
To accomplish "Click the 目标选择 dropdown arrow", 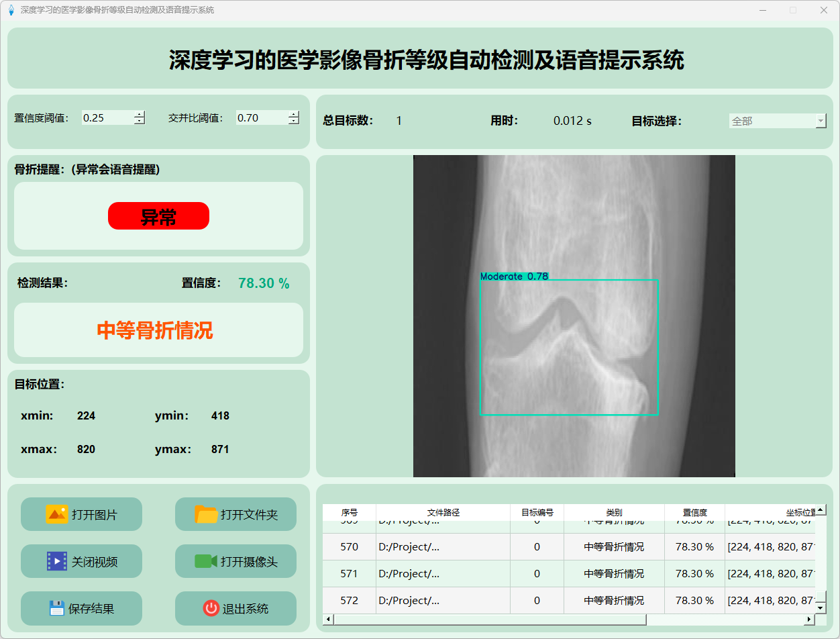I will pyautogui.click(x=821, y=121).
